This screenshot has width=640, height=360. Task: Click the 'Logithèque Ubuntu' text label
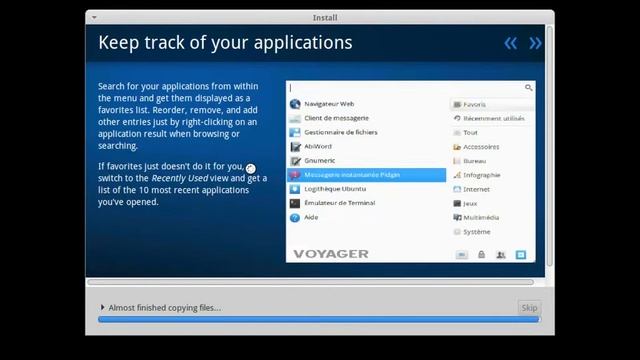click(x=335, y=189)
